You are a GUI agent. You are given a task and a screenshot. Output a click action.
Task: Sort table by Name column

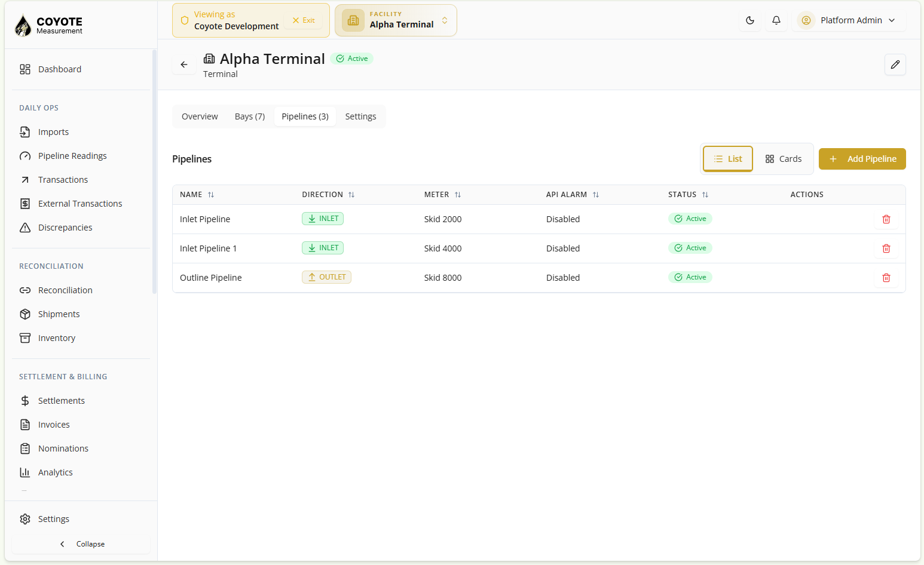pos(197,195)
